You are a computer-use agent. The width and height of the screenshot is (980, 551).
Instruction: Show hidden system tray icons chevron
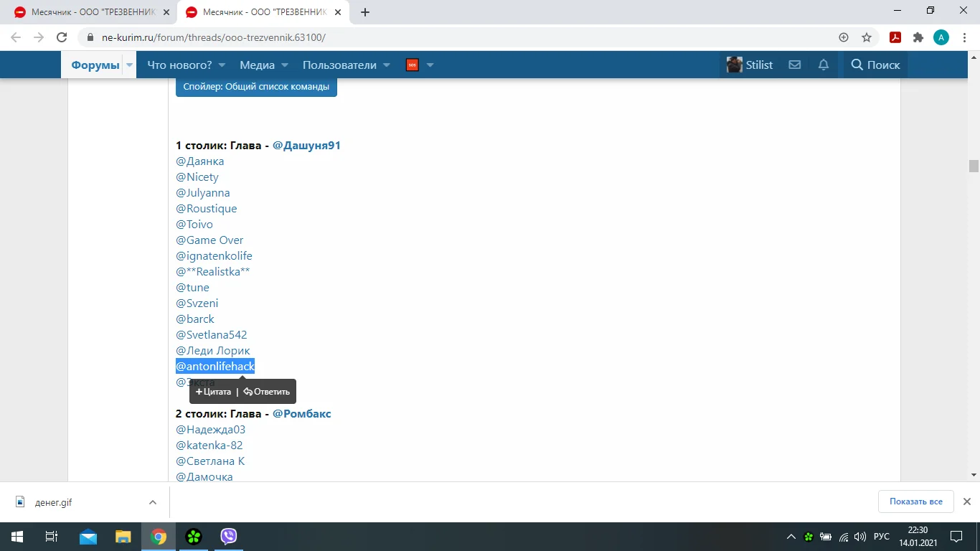(x=791, y=537)
